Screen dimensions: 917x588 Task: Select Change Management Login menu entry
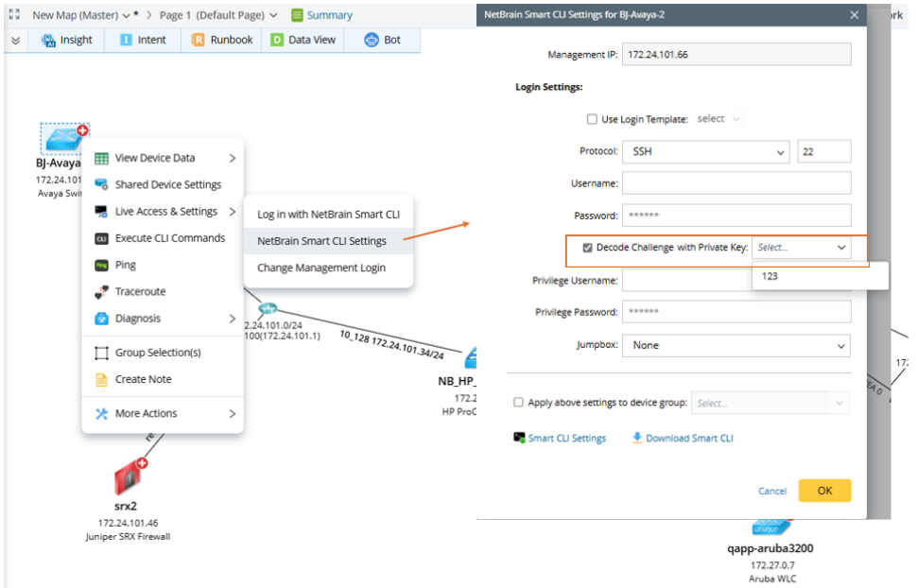coord(321,268)
